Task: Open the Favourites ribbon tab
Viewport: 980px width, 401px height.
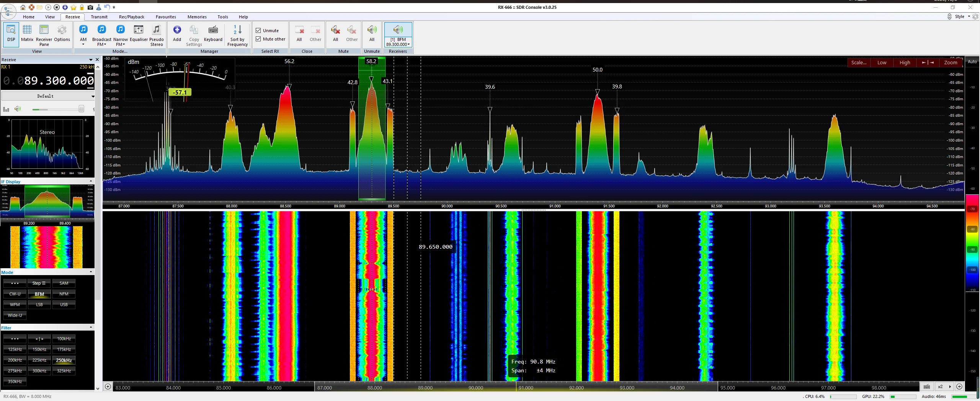Action: tap(166, 17)
